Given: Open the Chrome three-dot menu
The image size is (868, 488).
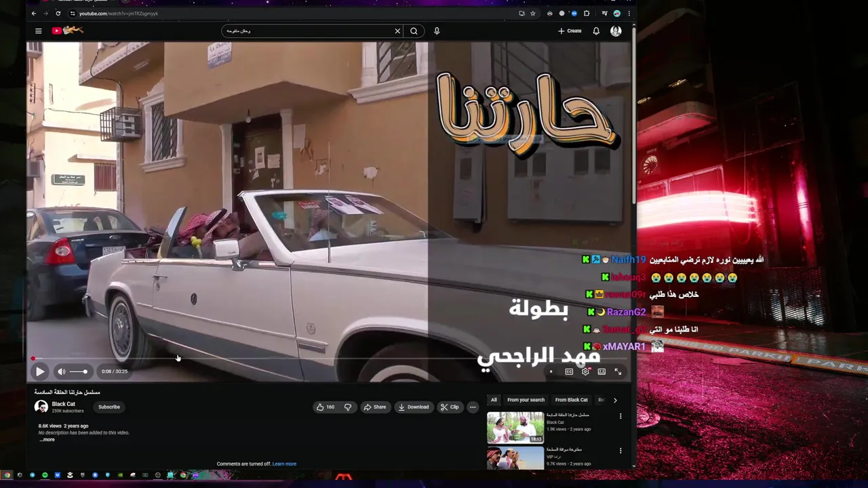Looking at the screenshot, I should (x=629, y=14).
